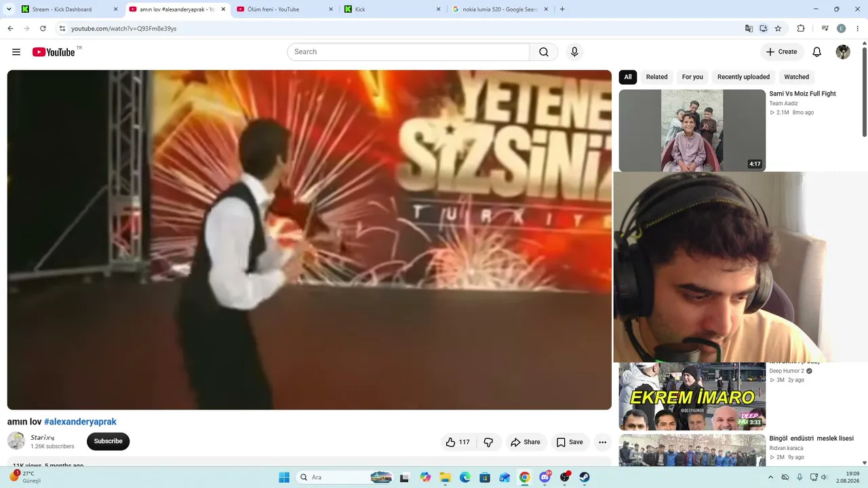Dislike the video with thumbs down
Viewport: 868px width, 488px height.
(x=488, y=442)
